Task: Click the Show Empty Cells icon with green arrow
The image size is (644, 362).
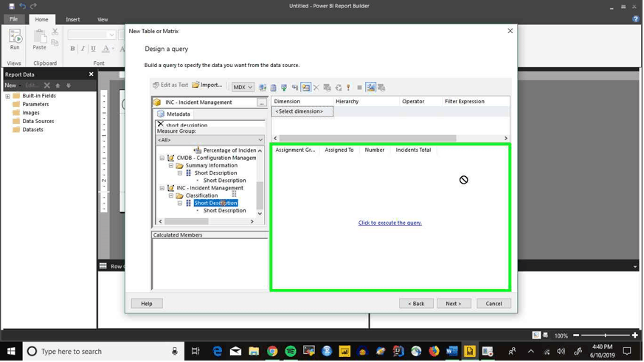Action: pyautogui.click(x=284, y=88)
